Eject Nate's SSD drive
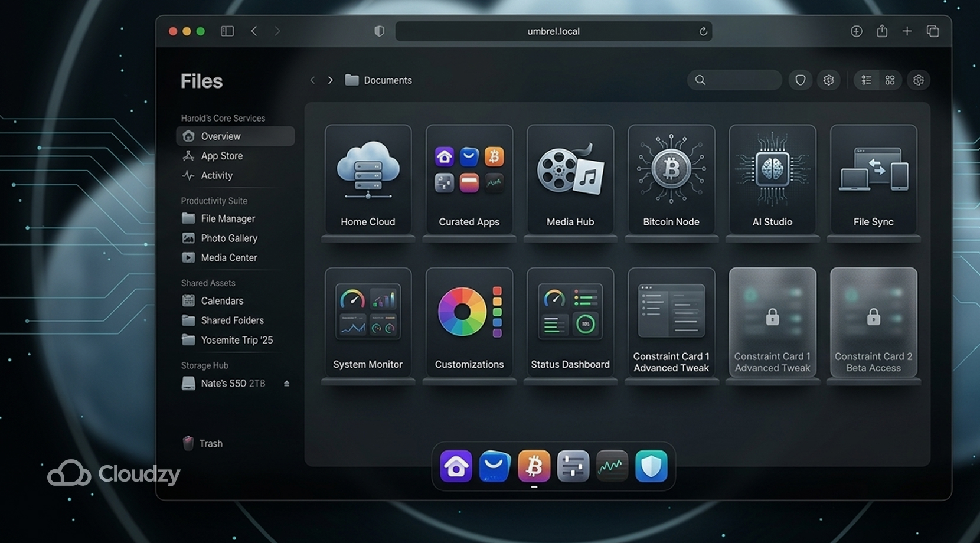Image resolution: width=980 pixels, height=543 pixels. (287, 383)
